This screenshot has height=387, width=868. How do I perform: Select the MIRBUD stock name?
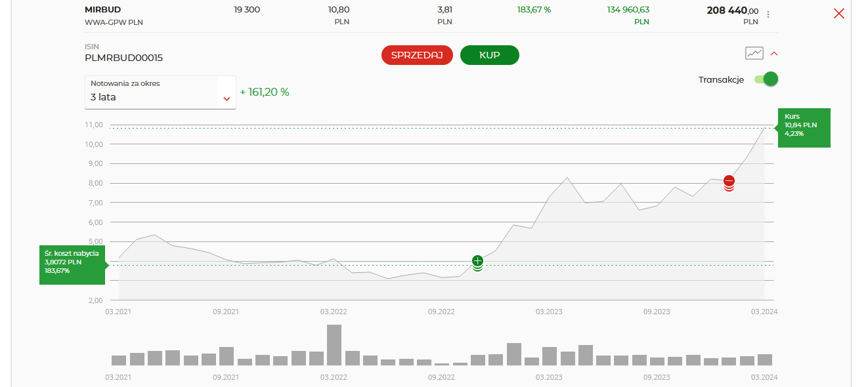pos(103,10)
